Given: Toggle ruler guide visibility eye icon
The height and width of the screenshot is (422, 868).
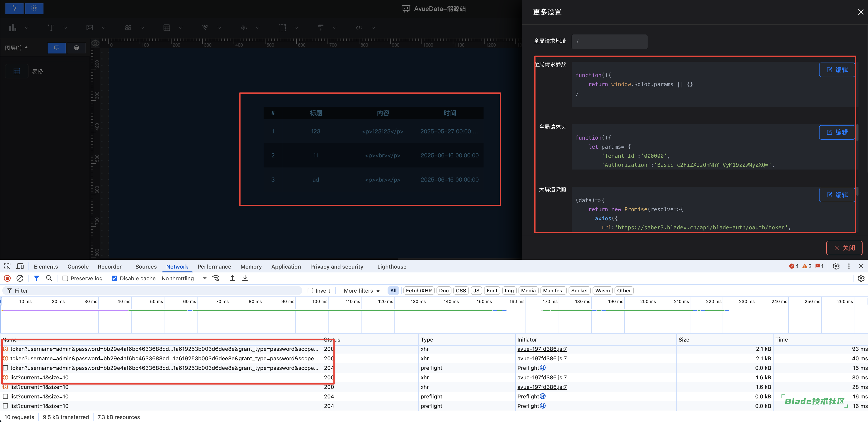Looking at the screenshot, I should click(95, 43).
